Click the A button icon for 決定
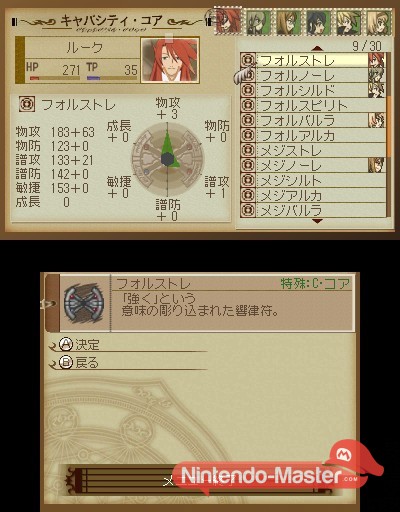The width and height of the screenshot is (400, 512). click(x=66, y=344)
